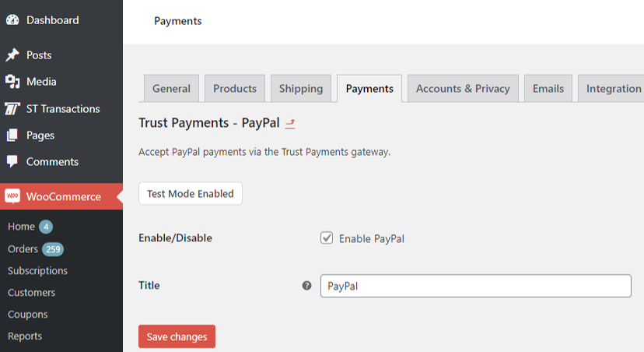
Task: Click the ST Transactions icon
Action: point(12,108)
